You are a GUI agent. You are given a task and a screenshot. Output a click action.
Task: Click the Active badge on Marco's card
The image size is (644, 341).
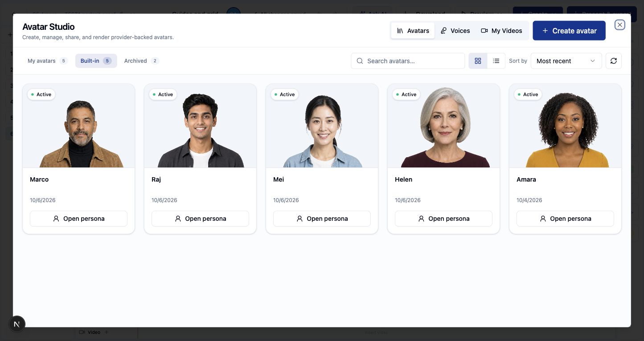click(41, 94)
